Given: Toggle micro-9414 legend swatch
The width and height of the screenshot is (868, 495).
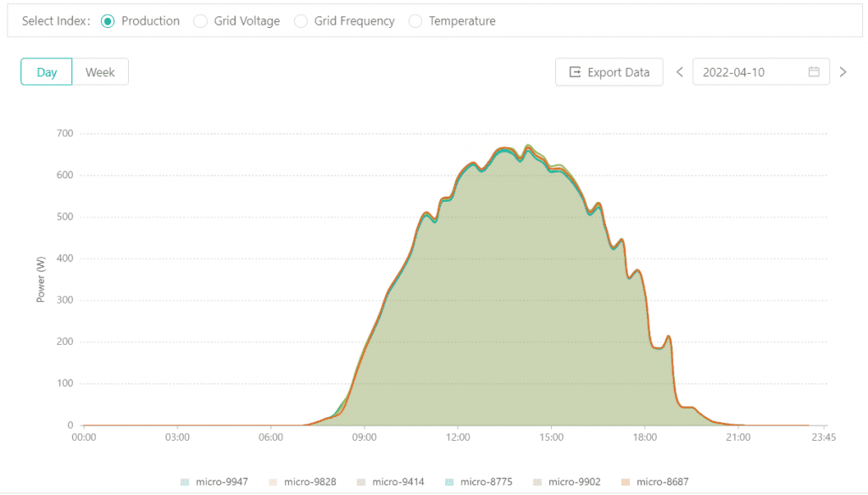Looking at the screenshot, I should (360, 482).
